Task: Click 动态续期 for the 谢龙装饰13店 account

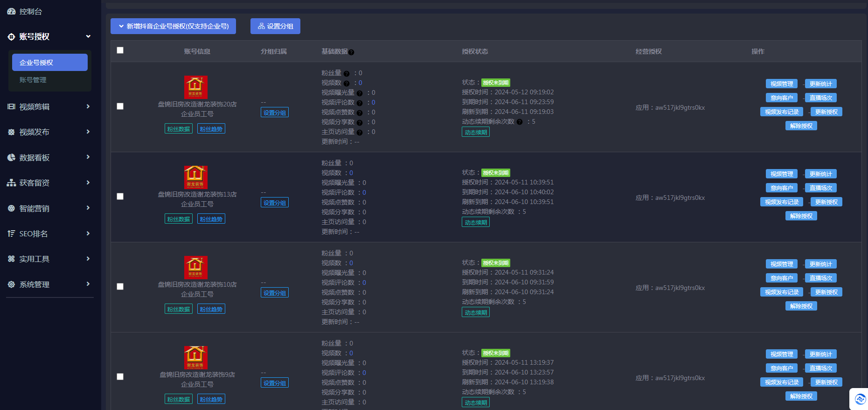Action: click(x=476, y=223)
